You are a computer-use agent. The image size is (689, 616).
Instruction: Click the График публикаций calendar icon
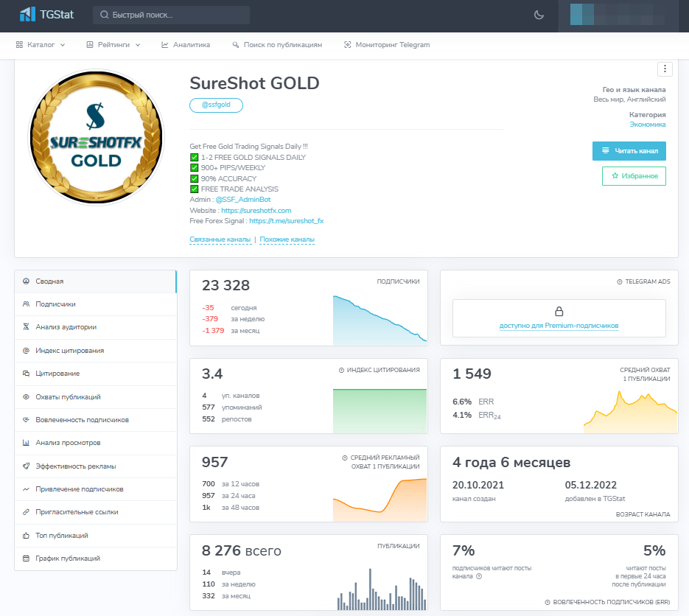tap(27, 559)
